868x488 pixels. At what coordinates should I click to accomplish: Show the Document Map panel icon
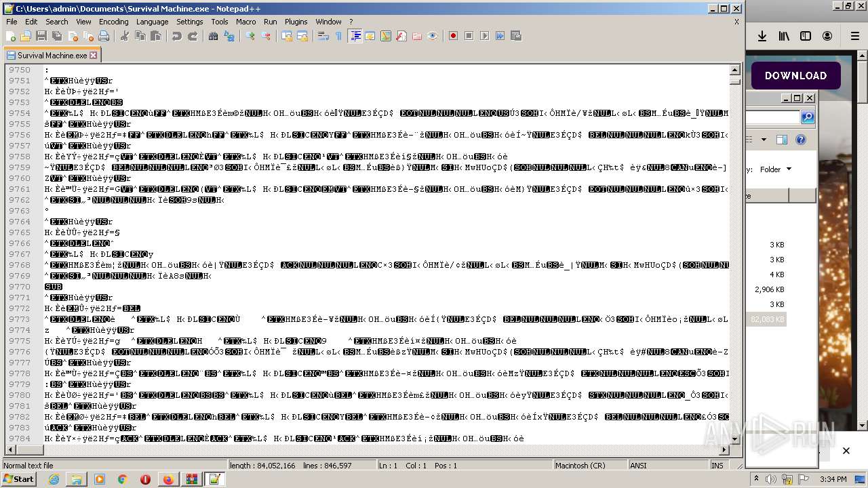click(386, 36)
